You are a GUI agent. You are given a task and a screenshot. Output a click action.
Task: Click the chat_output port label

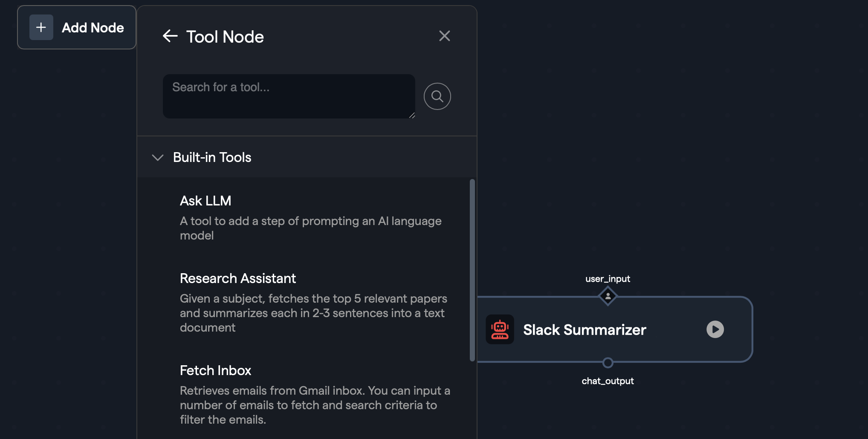tap(608, 381)
